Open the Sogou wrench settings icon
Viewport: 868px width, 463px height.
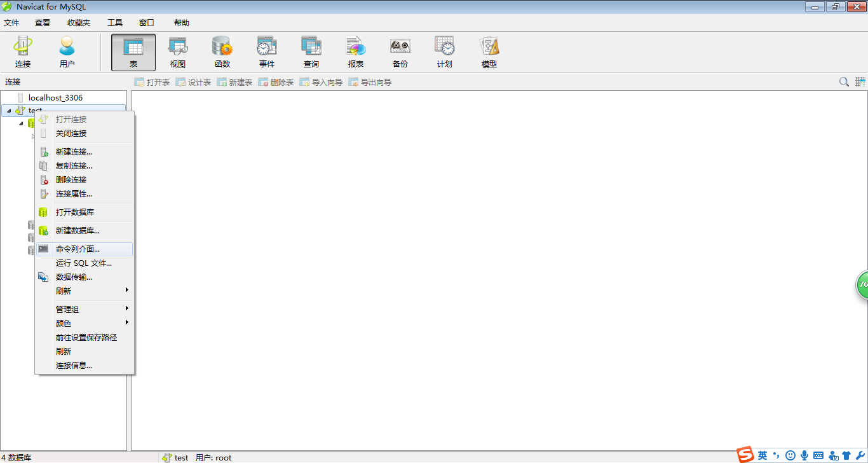[860, 455]
